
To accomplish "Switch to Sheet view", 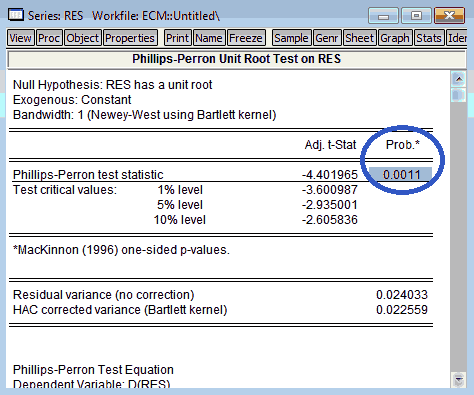I will [x=360, y=38].
